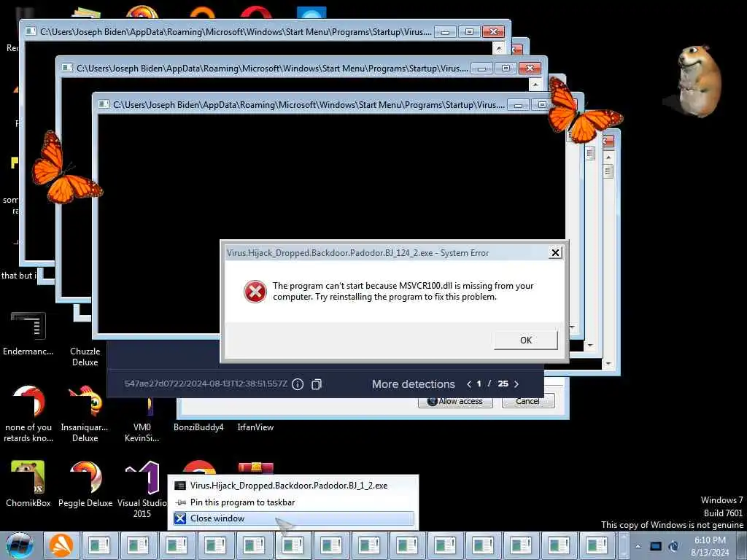
Task: Click the swirl icon next to the clock
Action: (673, 546)
